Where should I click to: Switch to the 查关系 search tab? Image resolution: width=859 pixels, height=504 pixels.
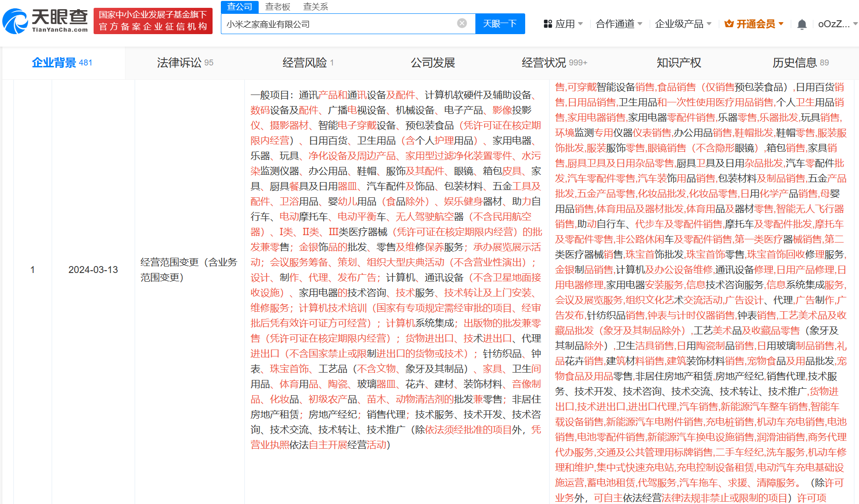click(315, 6)
